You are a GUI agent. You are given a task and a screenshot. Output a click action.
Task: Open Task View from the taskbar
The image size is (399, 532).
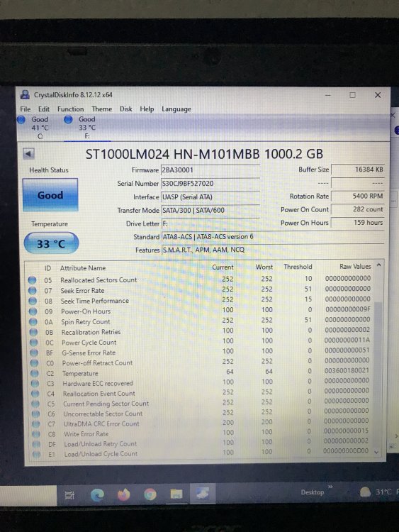click(69, 496)
